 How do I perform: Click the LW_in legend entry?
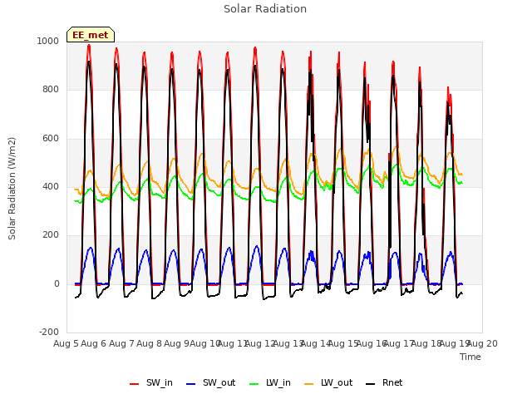click(x=270, y=382)
